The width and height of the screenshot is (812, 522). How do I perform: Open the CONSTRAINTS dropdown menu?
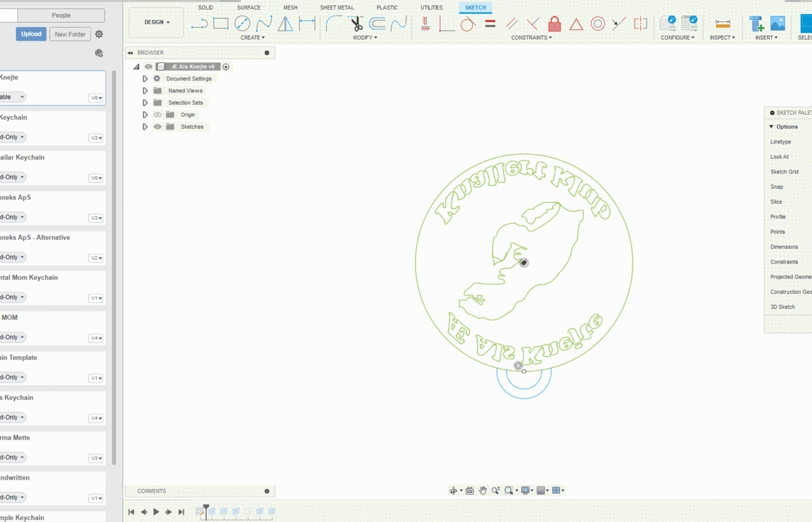click(531, 38)
